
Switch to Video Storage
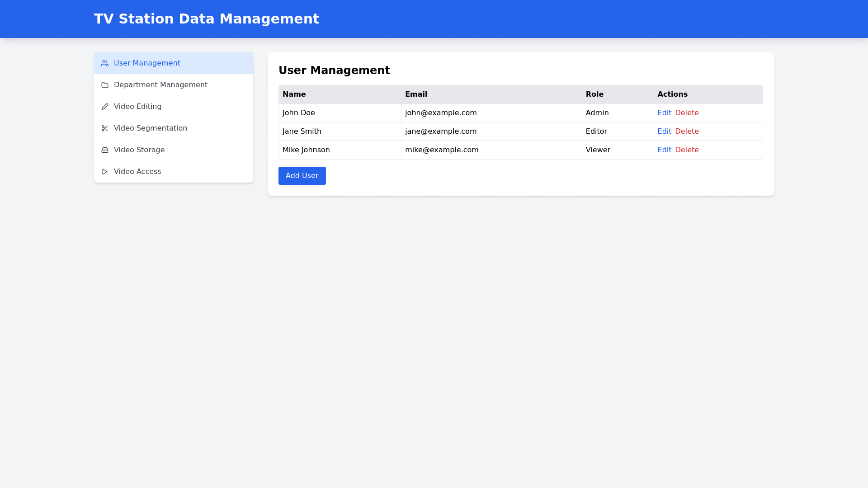(139, 150)
